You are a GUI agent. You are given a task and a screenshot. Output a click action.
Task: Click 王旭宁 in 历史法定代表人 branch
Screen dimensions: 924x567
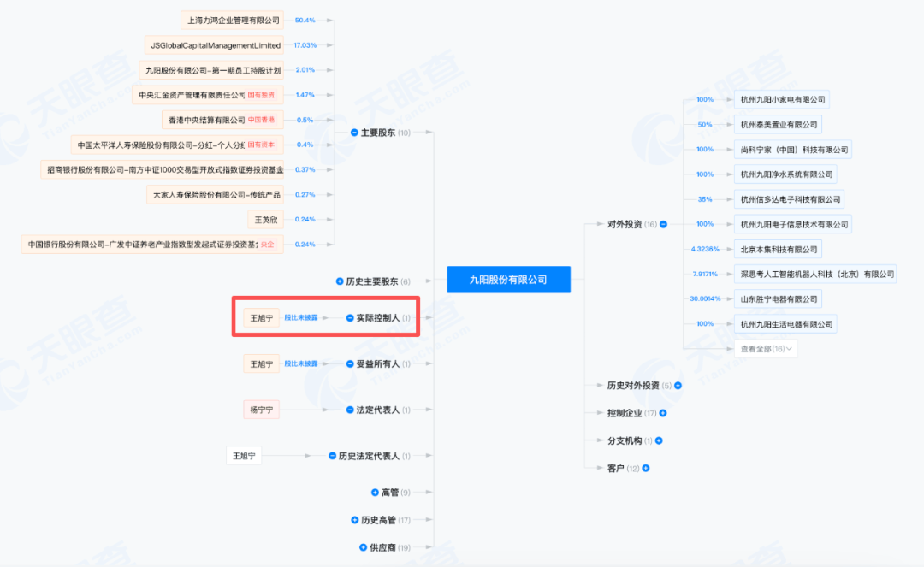(246, 456)
